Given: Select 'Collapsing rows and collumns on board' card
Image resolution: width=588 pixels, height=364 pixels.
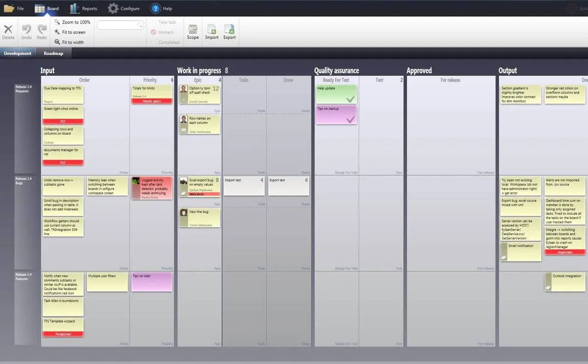Looking at the screenshot, I should tap(63, 135).
